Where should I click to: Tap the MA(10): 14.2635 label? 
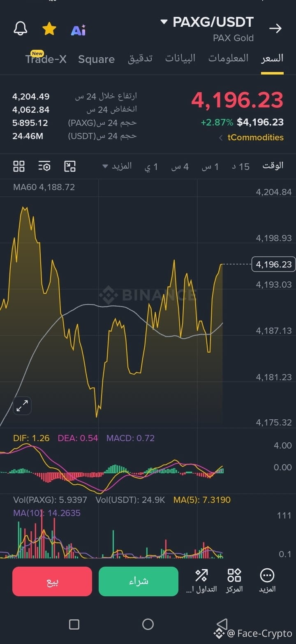coord(47,513)
